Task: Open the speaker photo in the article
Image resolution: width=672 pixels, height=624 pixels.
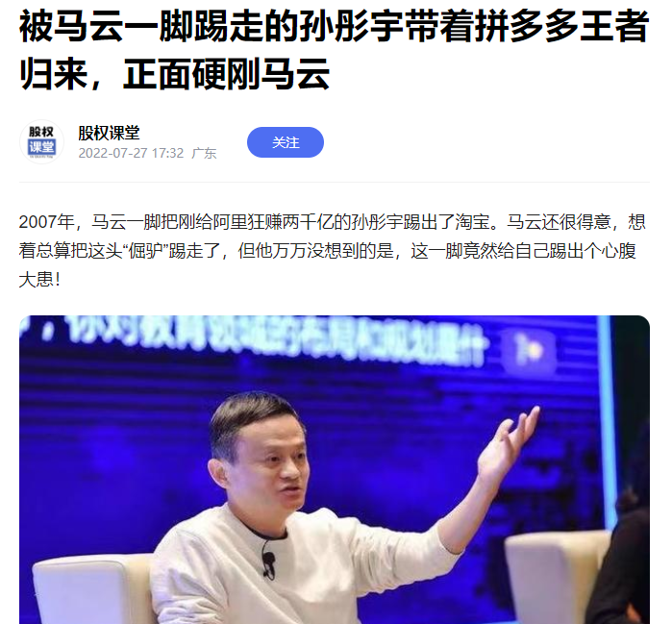Action: click(x=335, y=470)
